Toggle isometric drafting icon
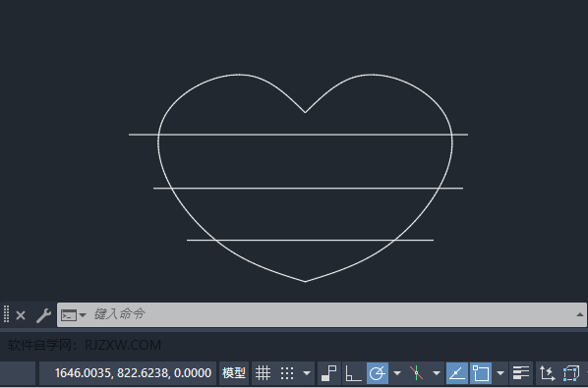Screen dimensions: 588x388 (x=416, y=373)
